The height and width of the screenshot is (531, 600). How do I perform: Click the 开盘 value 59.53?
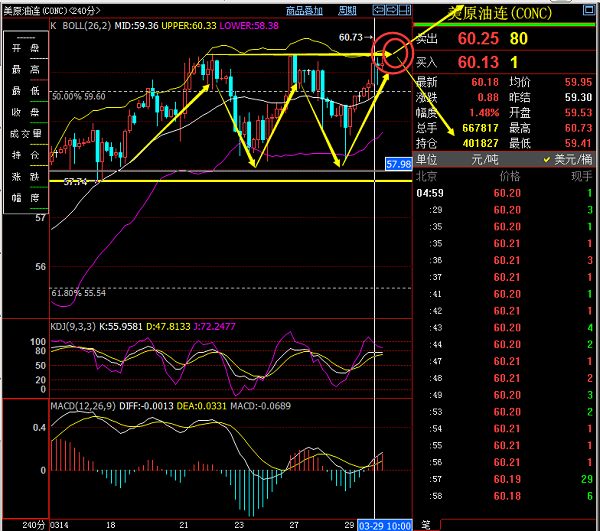click(578, 113)
